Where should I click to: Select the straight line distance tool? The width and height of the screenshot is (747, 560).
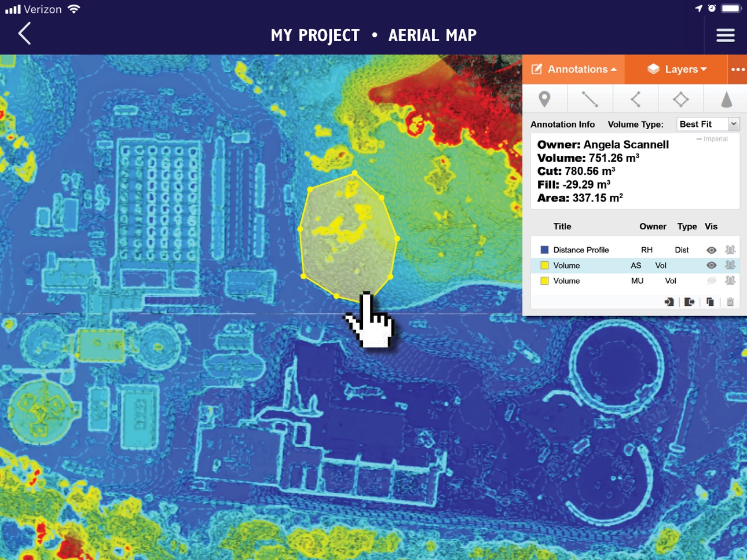click(589, 99)
